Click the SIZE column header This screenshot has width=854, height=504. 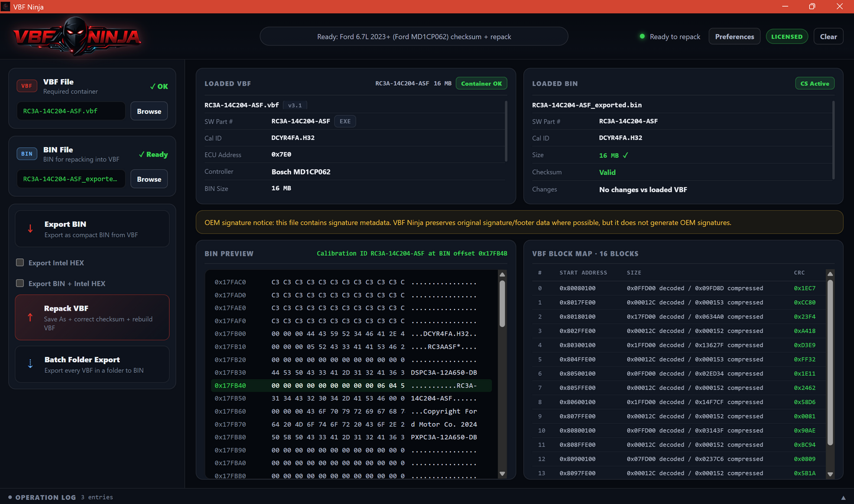[634, 272]
